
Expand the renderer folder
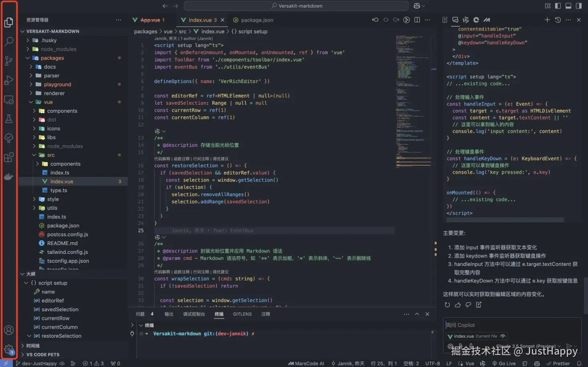[x=73, y=93]
